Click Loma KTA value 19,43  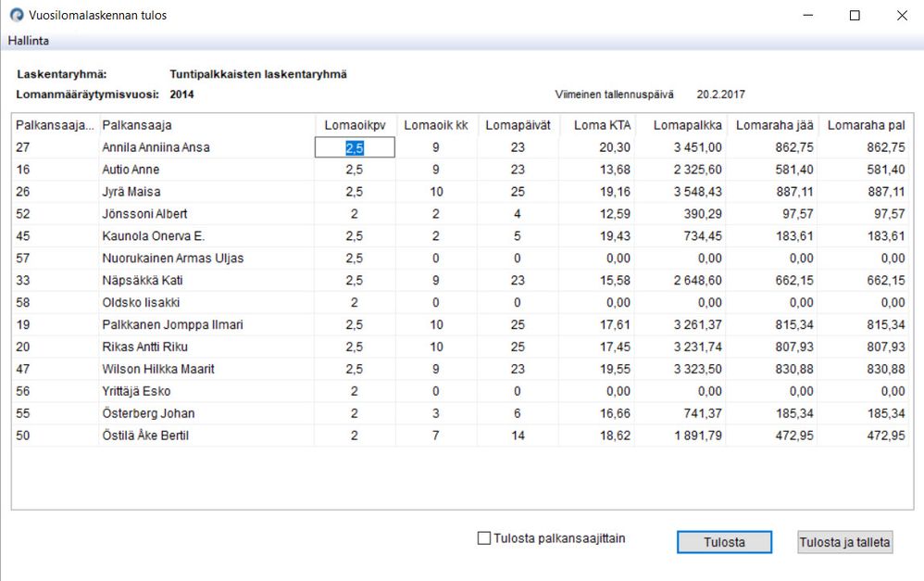point(615,236)
